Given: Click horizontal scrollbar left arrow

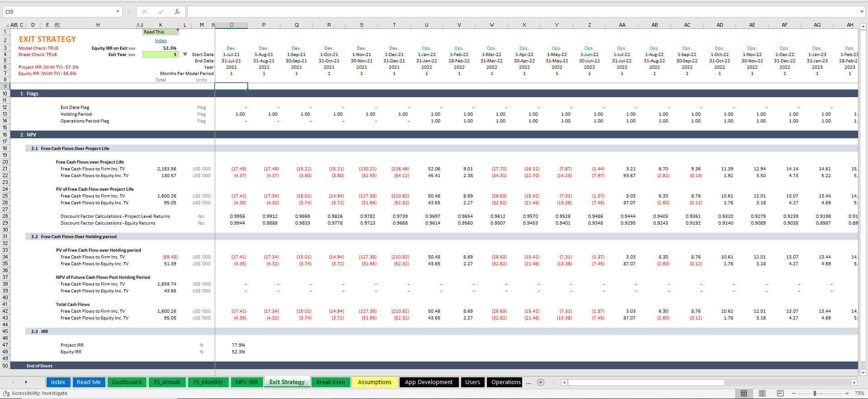Looking at the screenshot, I should [x=564, y=383].
